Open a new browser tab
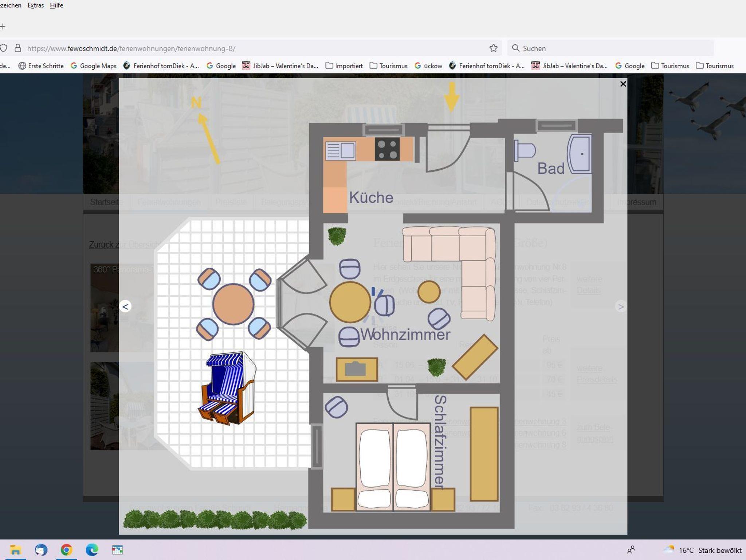Viewport: 746px width, 560px height. pos(3,26)
